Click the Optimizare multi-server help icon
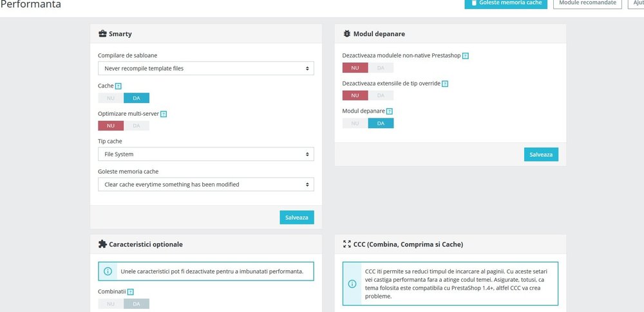Image resolution: width=644 pixels, height=312 pixels. (164, 114)
